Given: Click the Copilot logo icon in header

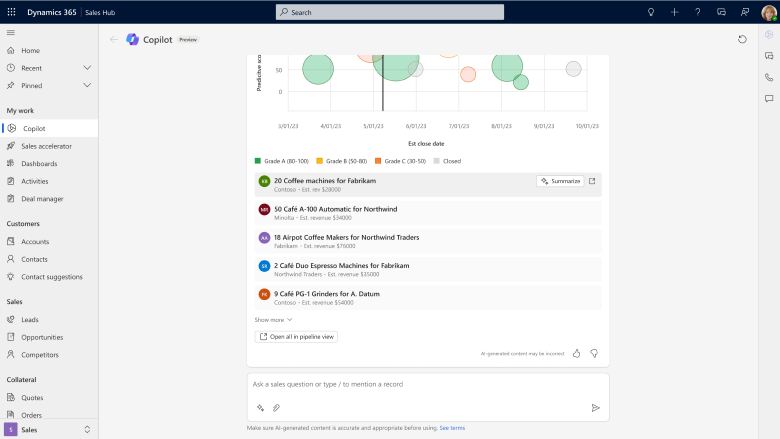Looking at the screenshot, I should (132, 39).
